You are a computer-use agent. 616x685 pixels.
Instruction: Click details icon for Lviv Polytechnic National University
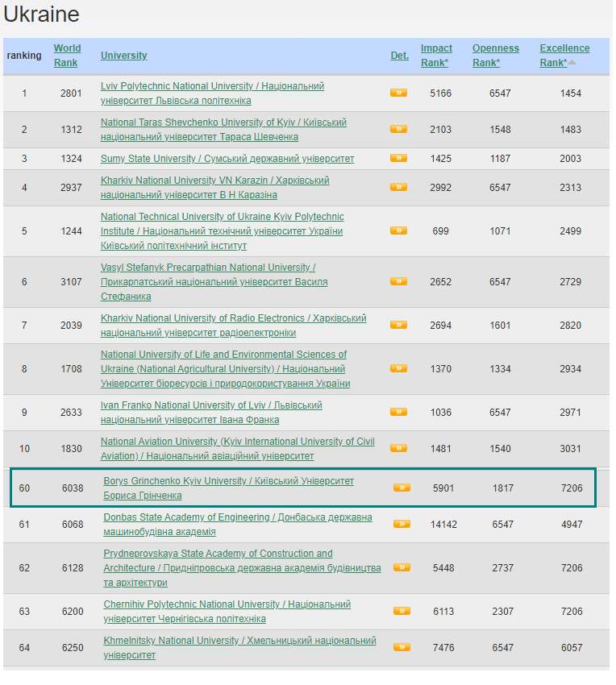pos(398,93)
